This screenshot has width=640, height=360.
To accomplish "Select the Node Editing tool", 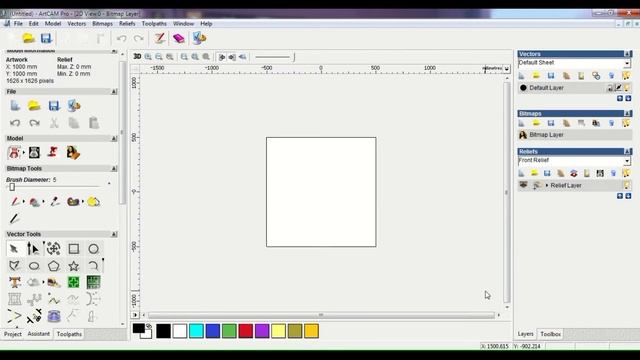I will 33,249.
